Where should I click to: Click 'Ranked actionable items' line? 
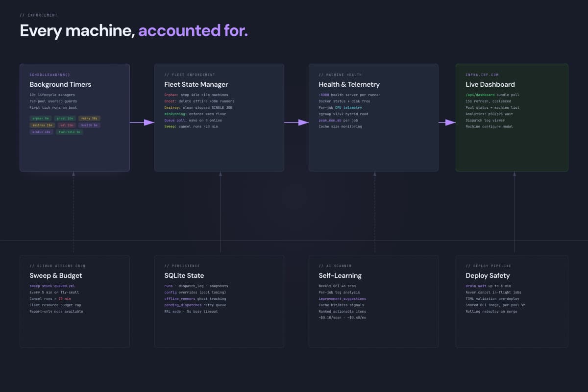pyautogui.click(x=343, y=311)
